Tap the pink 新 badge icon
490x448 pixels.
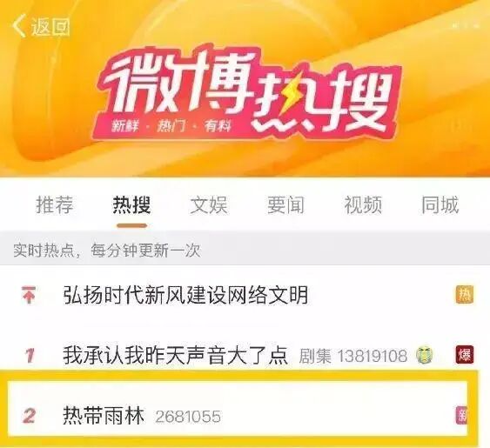point(461,415)
